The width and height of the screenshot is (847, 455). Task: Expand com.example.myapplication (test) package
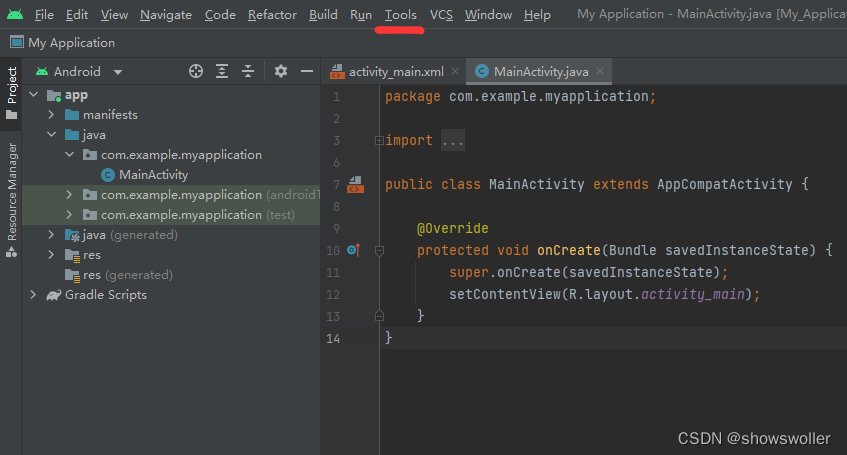69,215
